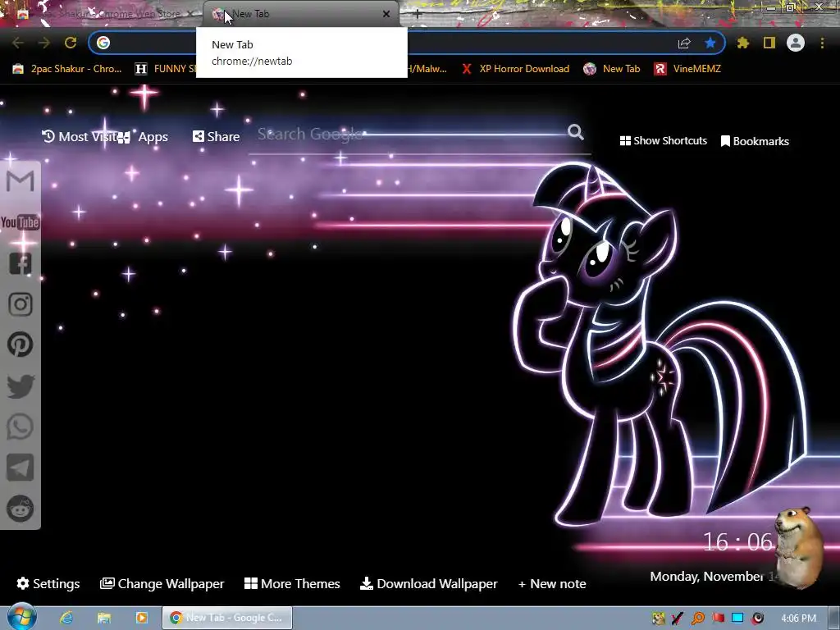Click Download Wallpaper
The width and height of the screenshot is (840, 630).
point(428,583)
